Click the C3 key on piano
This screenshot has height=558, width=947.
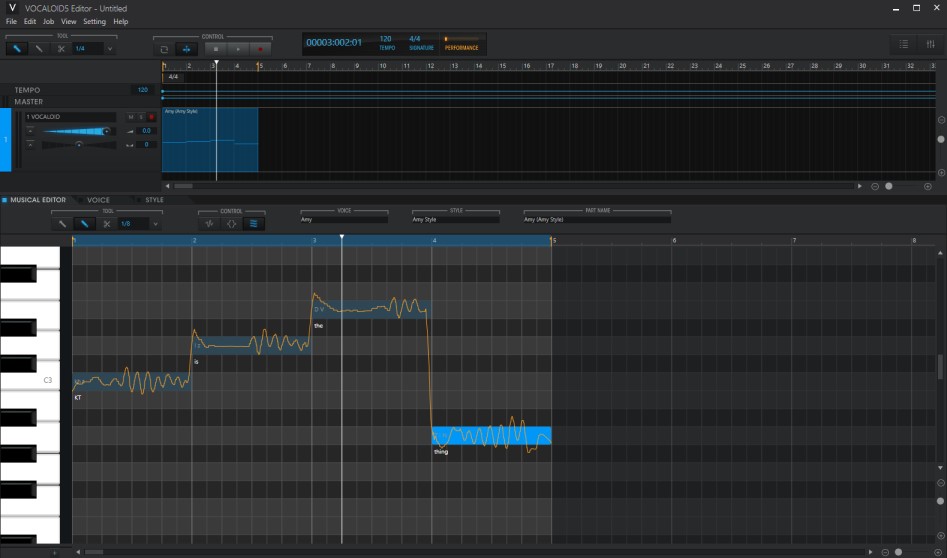point(30,380)
